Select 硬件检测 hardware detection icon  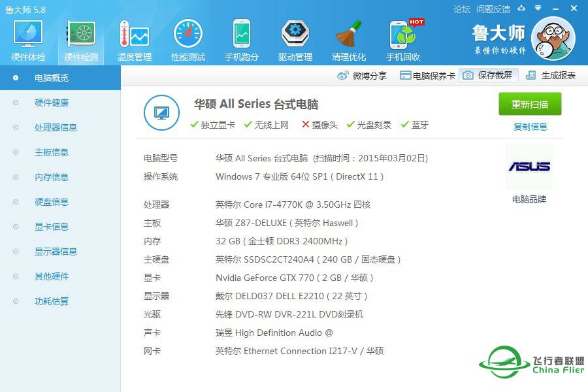(x=81, y=41)
